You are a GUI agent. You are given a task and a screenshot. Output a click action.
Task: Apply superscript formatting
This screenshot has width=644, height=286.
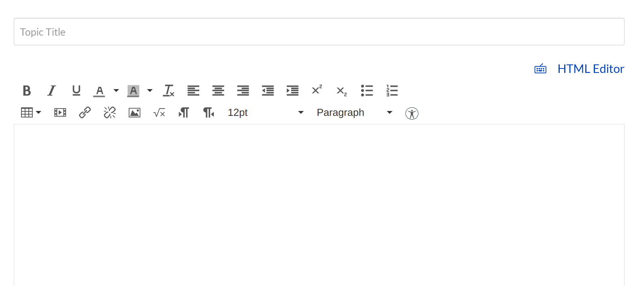(x=317, y=90)
